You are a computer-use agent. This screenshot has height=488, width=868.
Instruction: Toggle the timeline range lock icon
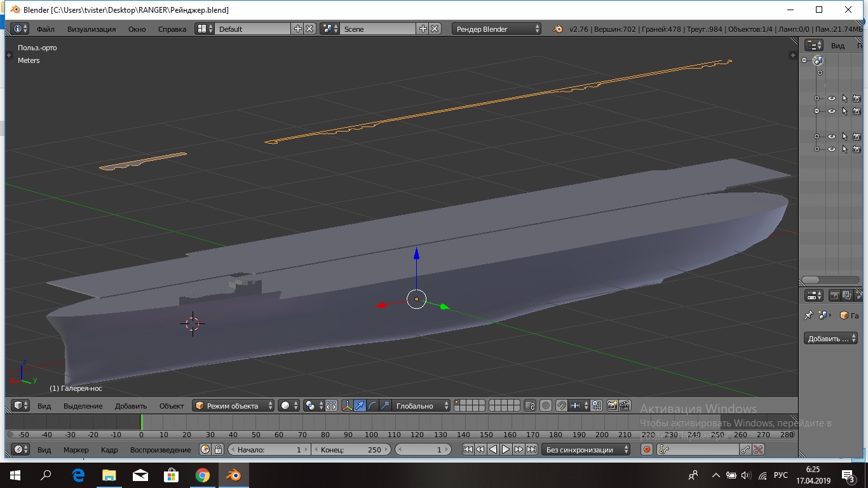[218, 449]
